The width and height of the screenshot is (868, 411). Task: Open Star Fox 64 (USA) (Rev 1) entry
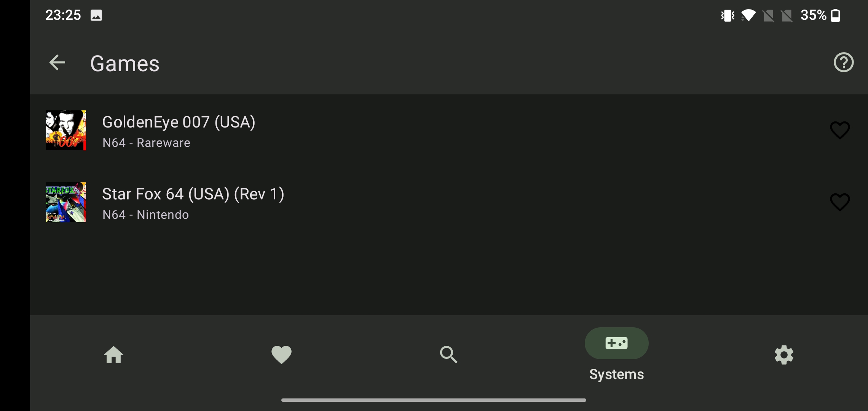pos(266,202)
